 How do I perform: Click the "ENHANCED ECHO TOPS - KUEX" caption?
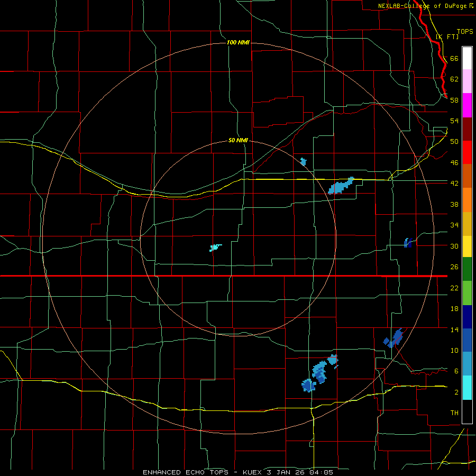point(202,472)
